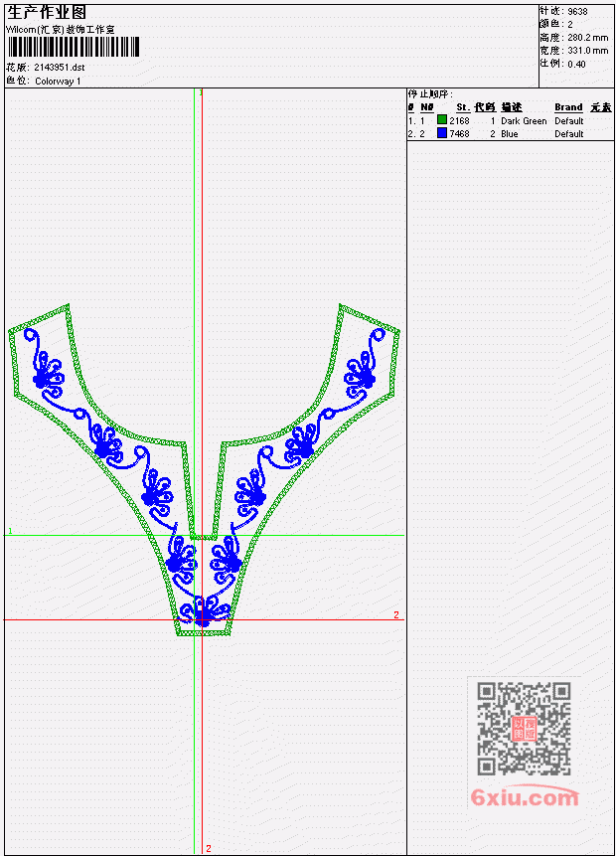Click the '停止顺序:' heading
The image size is (616, 856).
tap(430, 94)
